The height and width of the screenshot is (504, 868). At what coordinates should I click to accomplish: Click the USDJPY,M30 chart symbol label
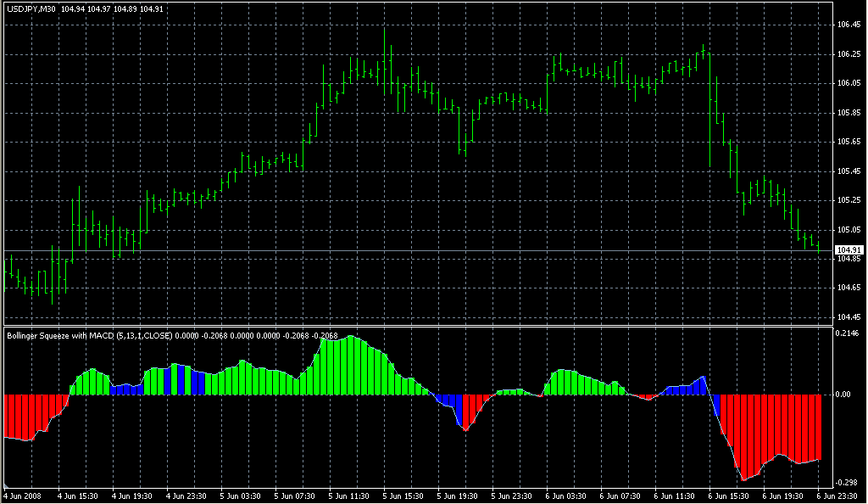(x=31, y=9)
